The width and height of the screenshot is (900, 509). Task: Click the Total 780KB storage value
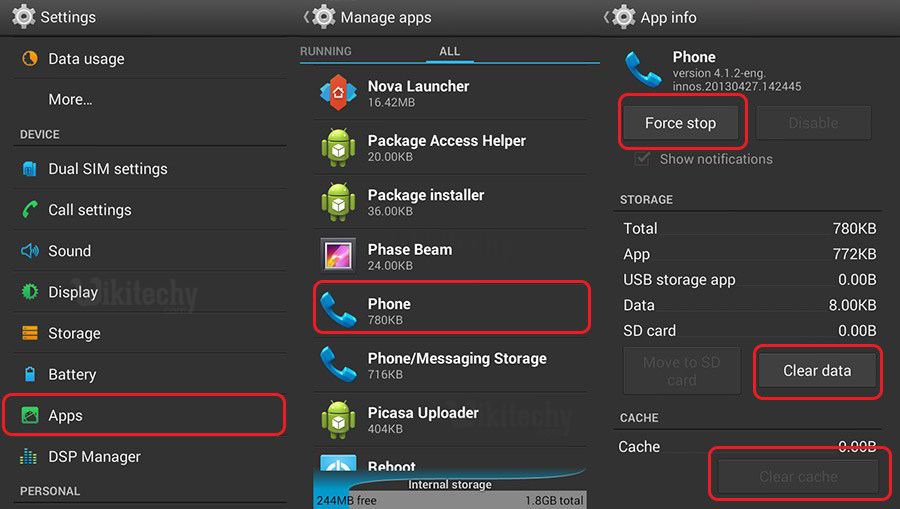click(854, 228)
